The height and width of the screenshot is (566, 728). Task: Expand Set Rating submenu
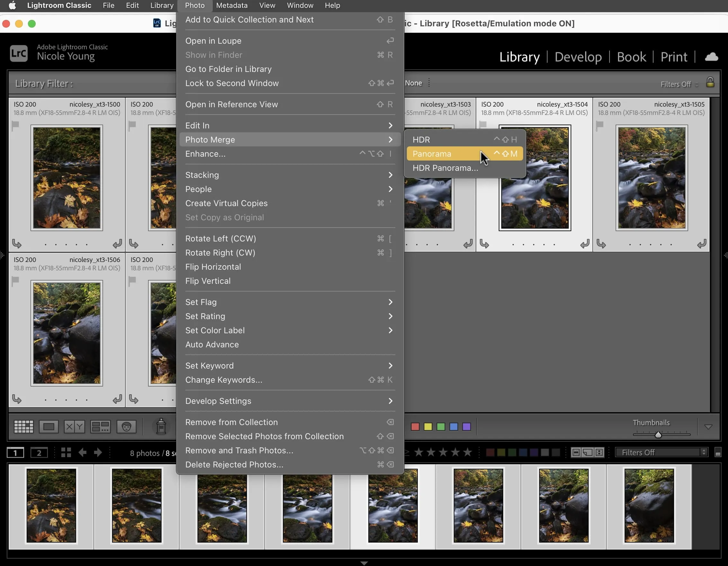tap(290, 316)
